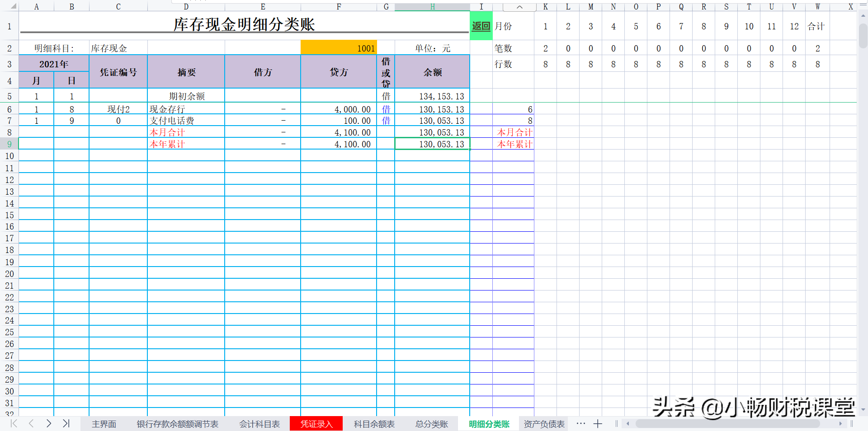Switch to the 主界面 sheet tab
The width and height of the screenshot is (868, 431).
(x=104, y=424)
